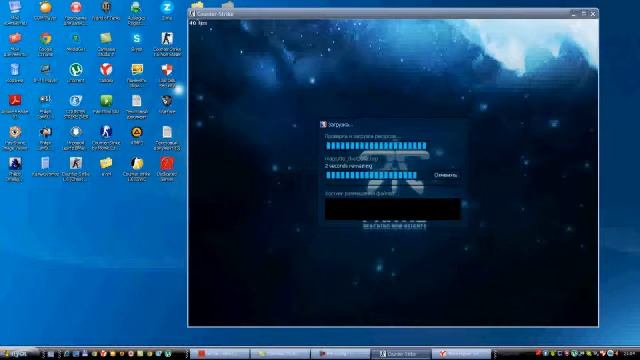Open the Adobe Reader desktop shortcut
The width and height of the screenshot is (640, 360).
pyautogui.click(x=15, y=106)
